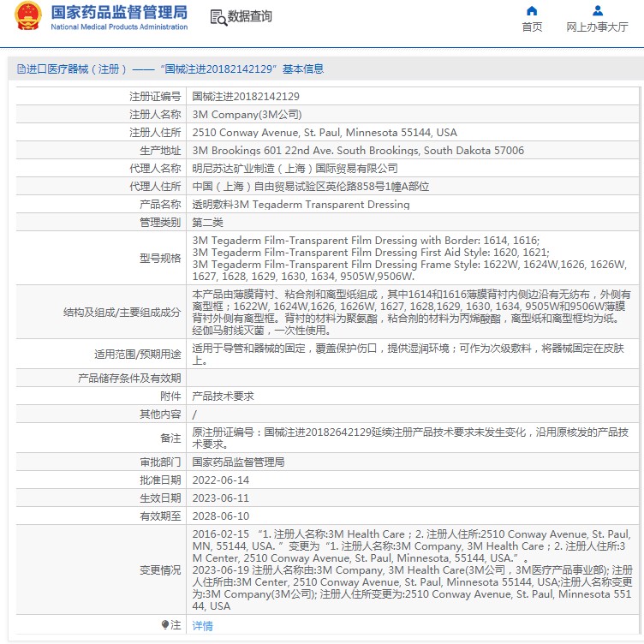Click the 批准日期 row label
This screenshot has width=644, height=644.
pyautogui.click(x=160, y=480)
